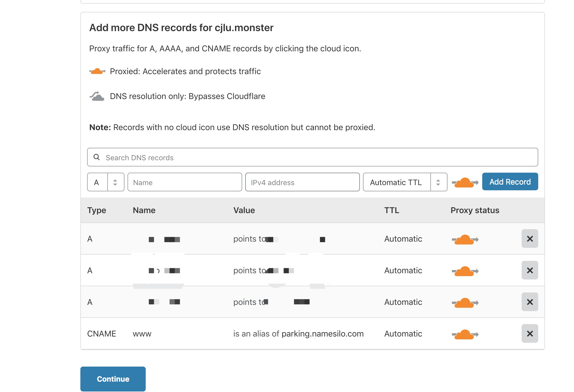Click the IPv4 address input field
The image size is (574, 392).
coord(302,182)
